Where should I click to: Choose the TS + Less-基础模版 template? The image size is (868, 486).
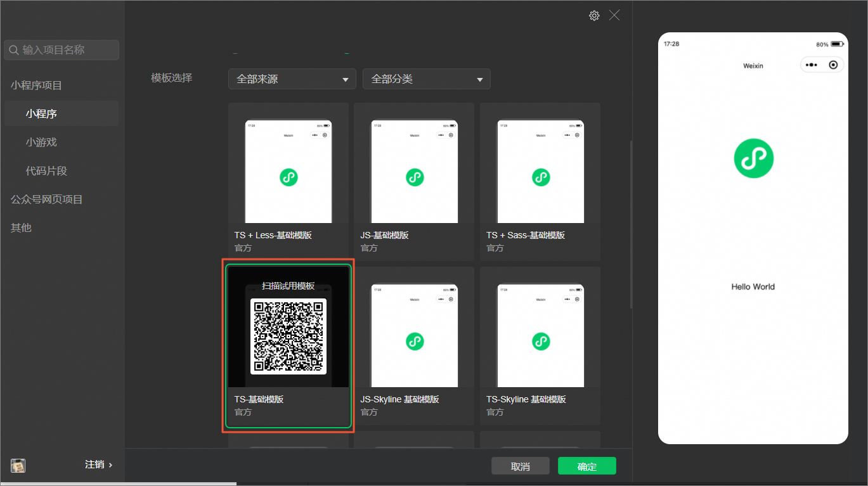(x=288, y=182)
